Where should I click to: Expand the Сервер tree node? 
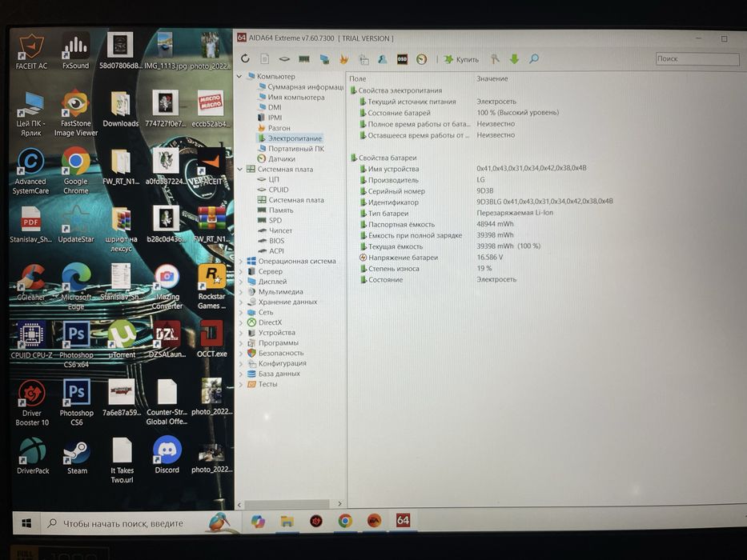coord(241,271)
